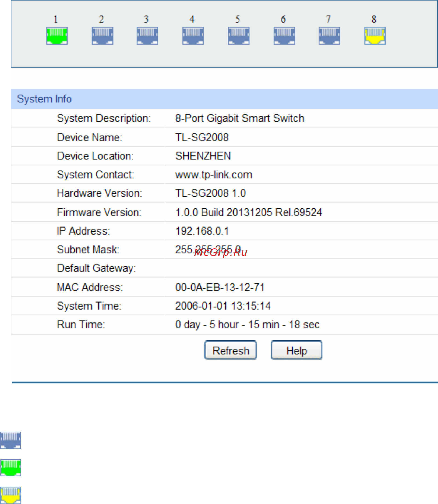Click the green port 1 icon

[x=57, y=36]
